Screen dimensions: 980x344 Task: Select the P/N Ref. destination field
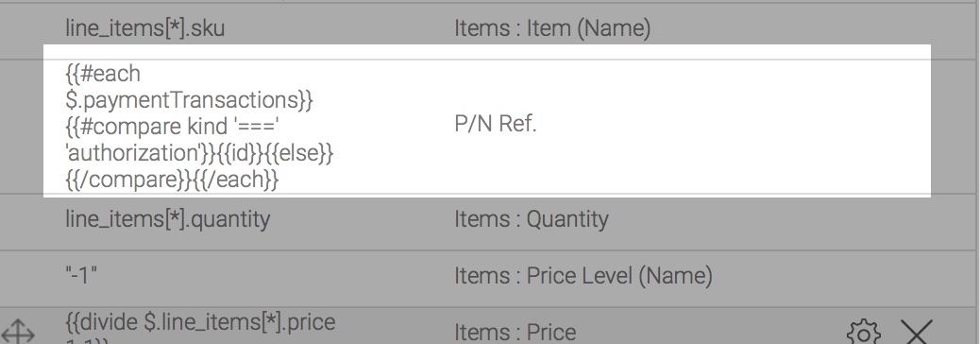pos(496,124)
